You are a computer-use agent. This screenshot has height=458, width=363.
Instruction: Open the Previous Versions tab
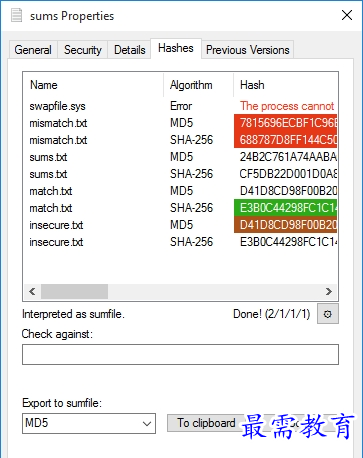pos(248,50)
